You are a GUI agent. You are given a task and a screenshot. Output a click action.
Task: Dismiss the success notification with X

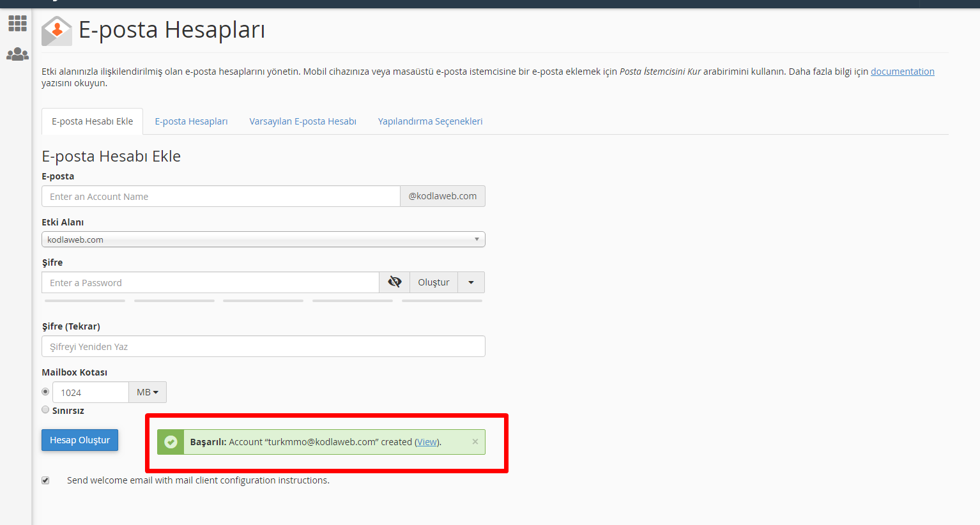(475, 441)
